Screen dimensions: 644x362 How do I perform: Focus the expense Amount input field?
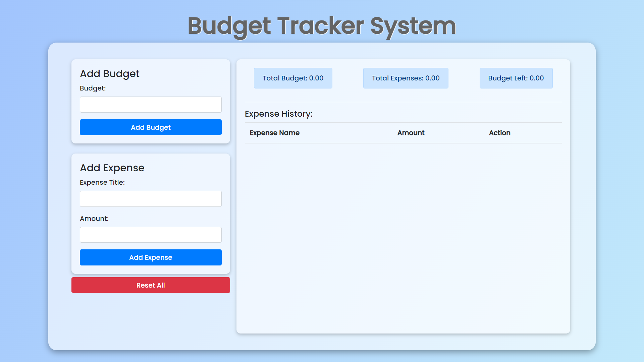(x=151, y=235)
